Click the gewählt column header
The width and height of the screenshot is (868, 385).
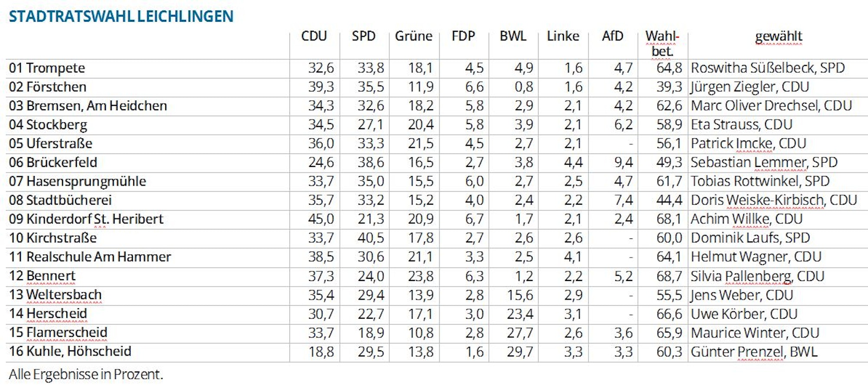(779, 36)
